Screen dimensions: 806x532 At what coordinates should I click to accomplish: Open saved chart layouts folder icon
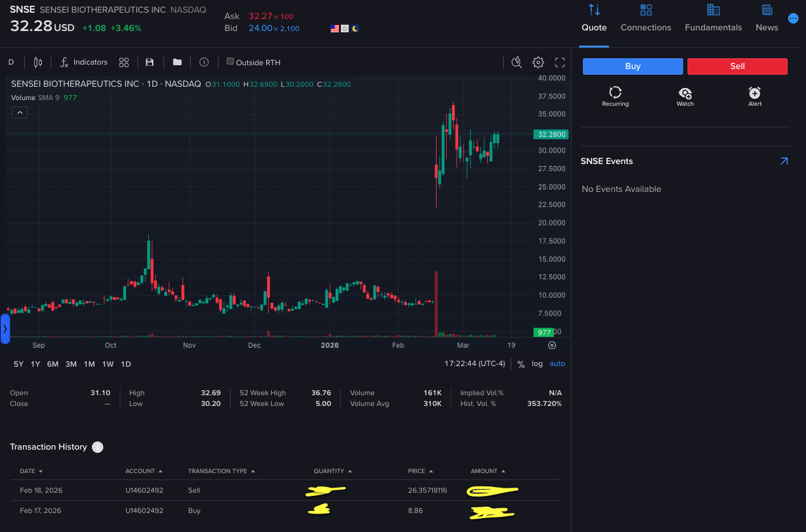177,62
